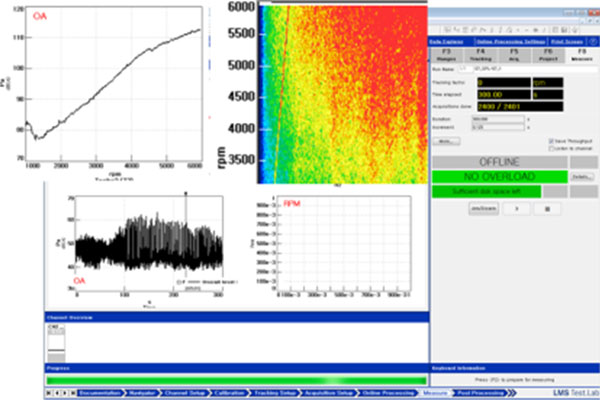Image resolution: width=600 pixels, height=400 pixels.
Task: Go to the previous workflow tab arrow
Action: pos(57,393)
